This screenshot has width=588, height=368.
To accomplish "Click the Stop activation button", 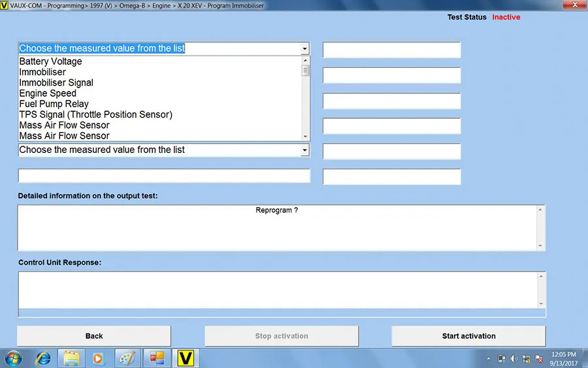I will pyautogui.click(x=282, y=336).
